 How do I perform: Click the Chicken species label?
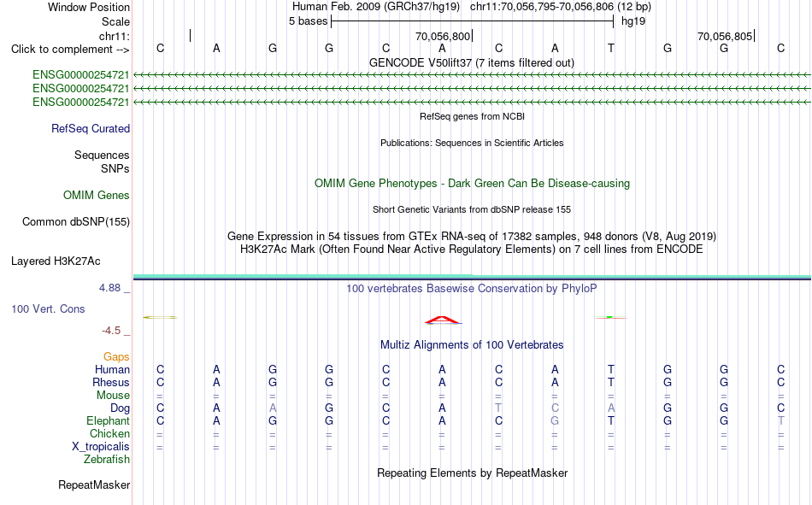click(109, 433)
